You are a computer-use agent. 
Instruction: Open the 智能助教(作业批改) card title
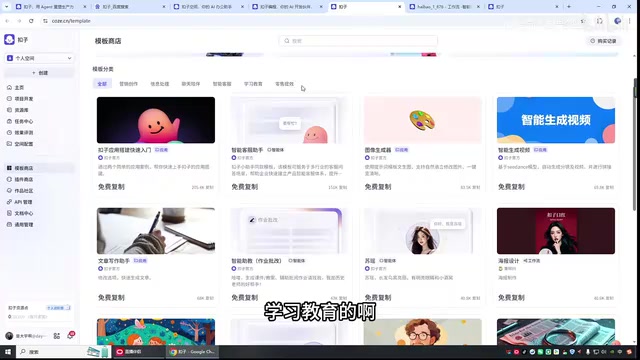[x=256, y=260]
